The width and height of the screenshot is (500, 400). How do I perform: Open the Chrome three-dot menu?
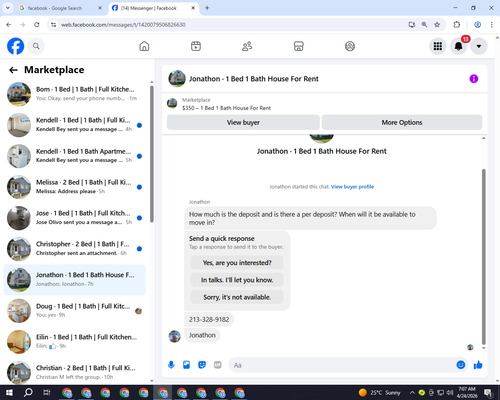tap(491, 25)
